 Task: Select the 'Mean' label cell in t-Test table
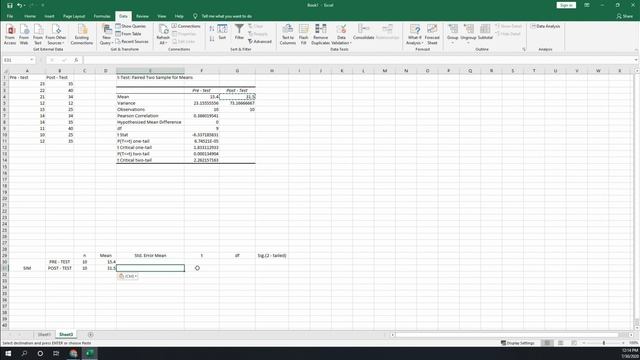pyautogui.click(x=150, y=97)
